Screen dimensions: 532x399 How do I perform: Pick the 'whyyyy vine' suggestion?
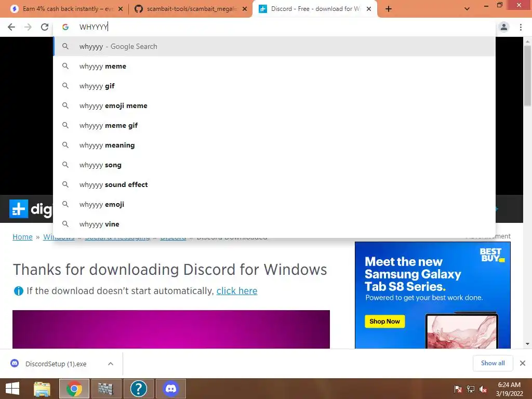(x=274, y=224)
